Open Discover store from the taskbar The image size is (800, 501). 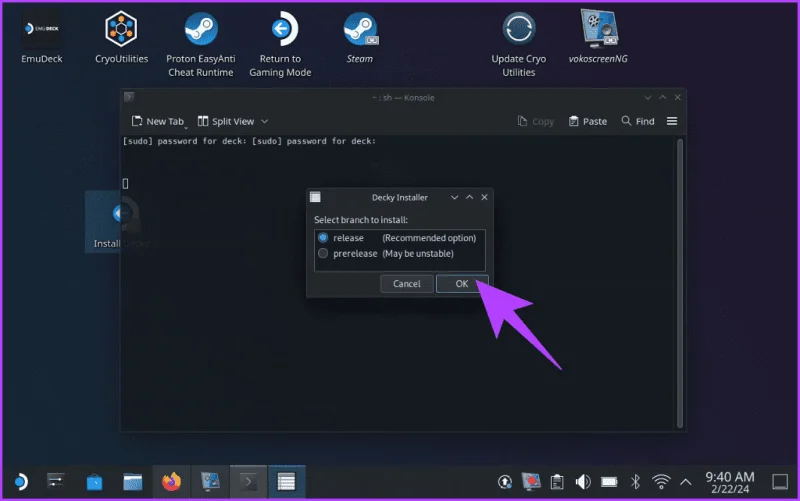(94, 482)
